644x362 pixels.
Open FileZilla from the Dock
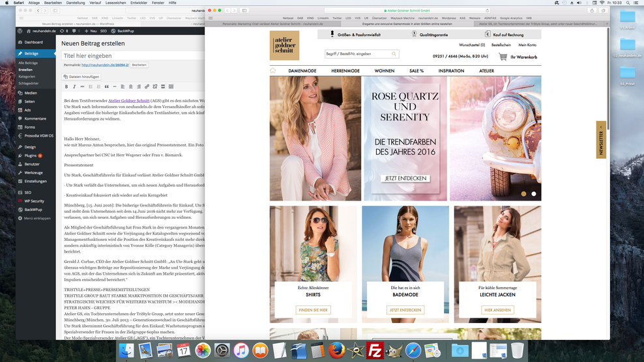click(375, 350)
